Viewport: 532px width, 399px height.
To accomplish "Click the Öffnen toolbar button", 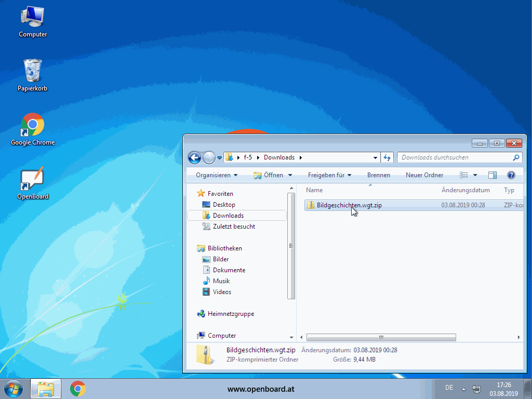I will point(269,175).
